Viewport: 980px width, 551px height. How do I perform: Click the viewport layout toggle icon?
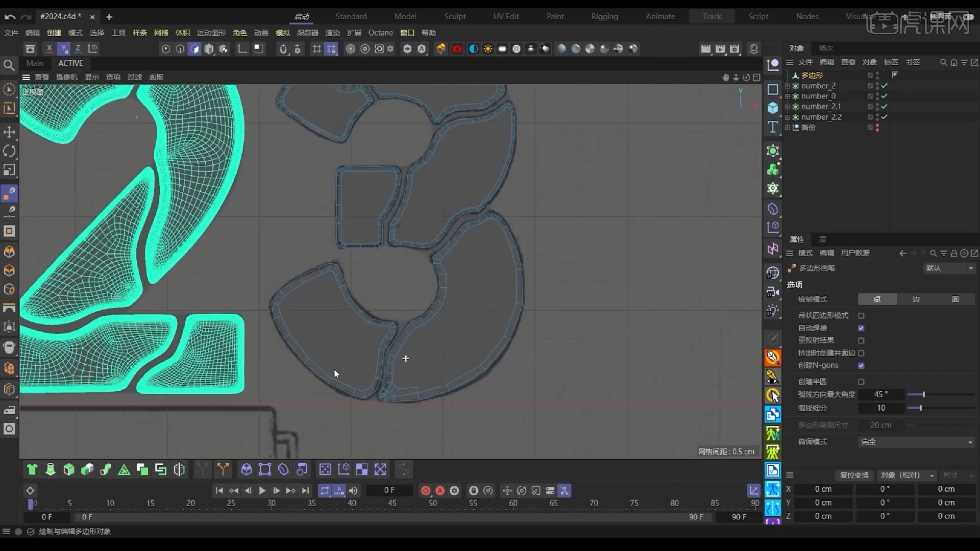point(756,77)
